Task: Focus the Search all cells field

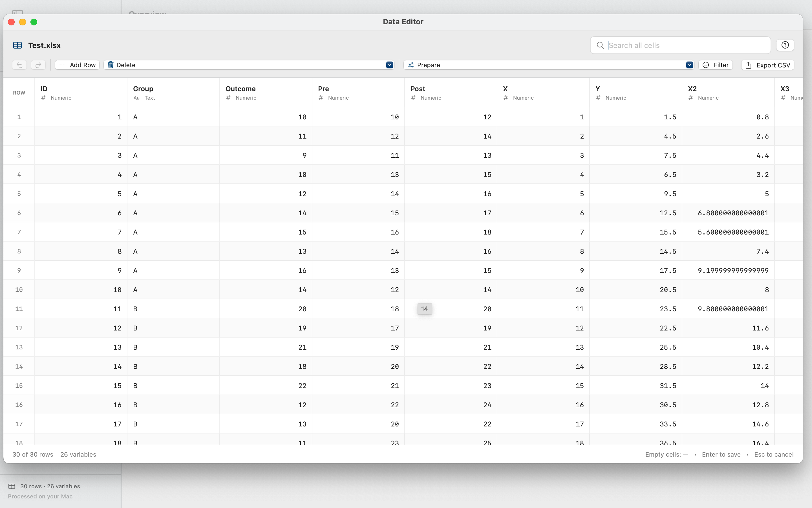Action: tap(680, 45)
